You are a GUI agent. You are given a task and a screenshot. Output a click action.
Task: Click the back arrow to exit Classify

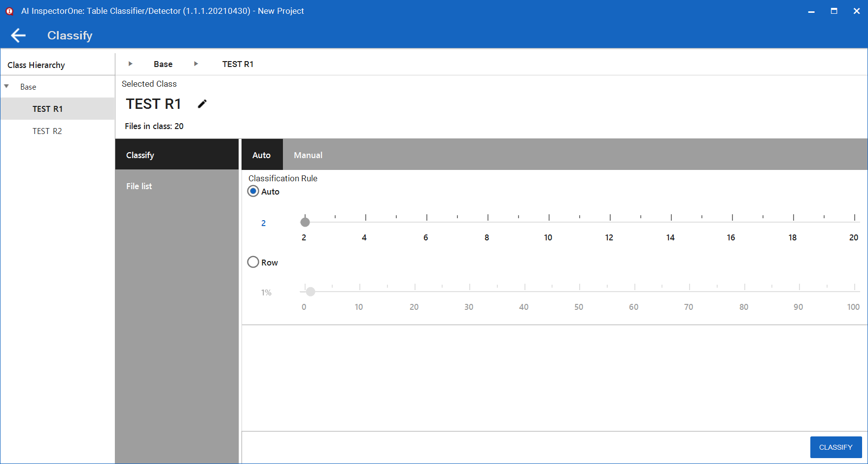[18, 35]
